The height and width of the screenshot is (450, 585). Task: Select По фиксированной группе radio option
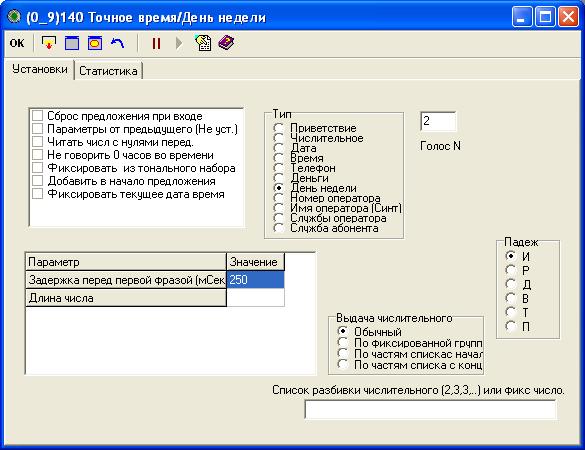coord(342,343)
